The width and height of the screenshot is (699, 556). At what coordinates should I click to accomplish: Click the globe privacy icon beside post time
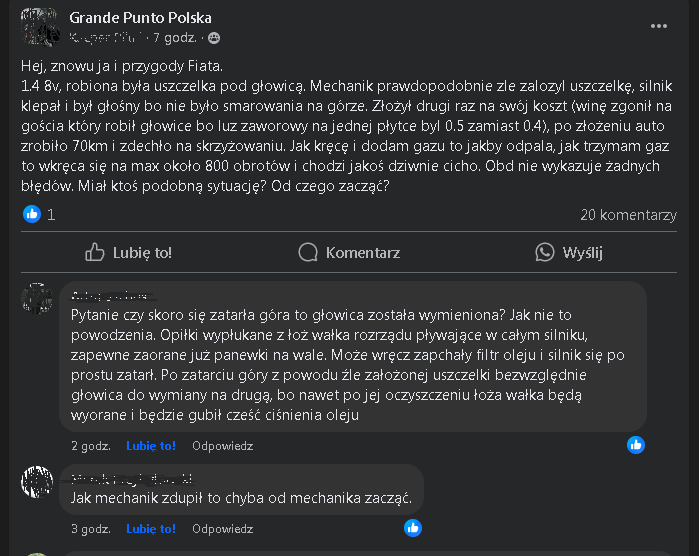coord(214,38)
